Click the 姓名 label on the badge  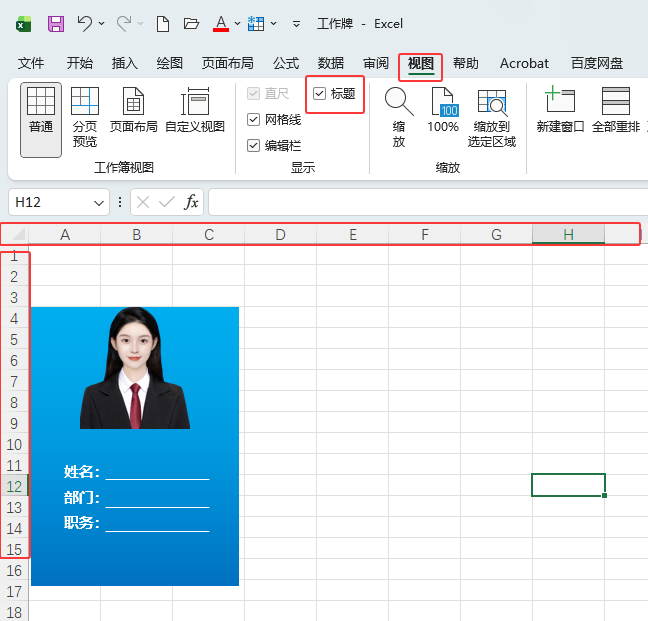pyautogui.click(x=81, y=471)
